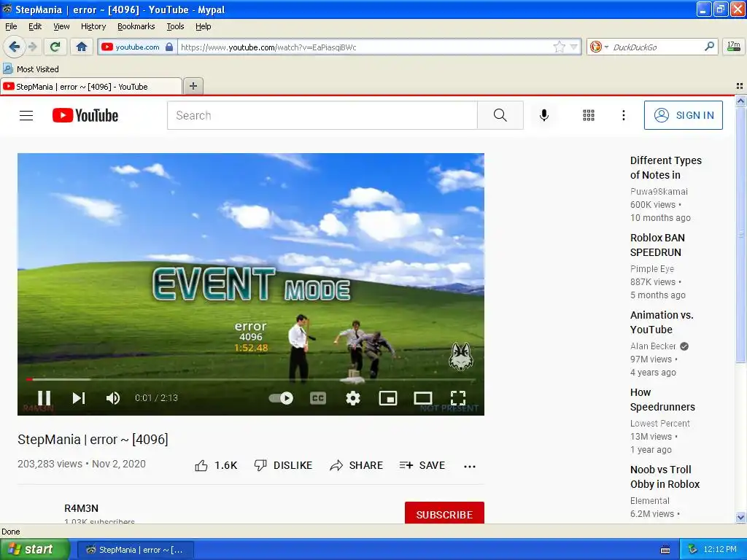Open a new tab with plus button
The width and height of the screenshot is (747, 560).
pyautogui.click(x=193, y=86)
